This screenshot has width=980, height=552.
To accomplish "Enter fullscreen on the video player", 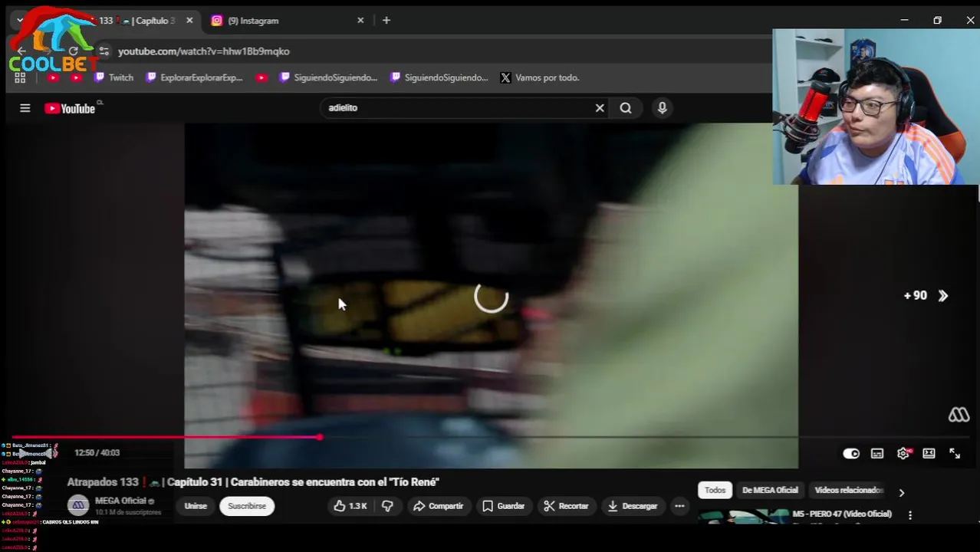I will 955,453.
